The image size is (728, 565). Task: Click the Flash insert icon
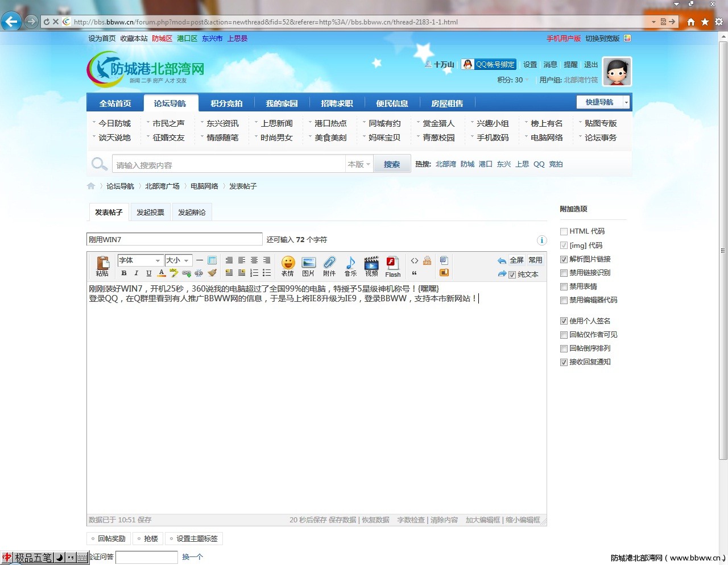[392, 264]
